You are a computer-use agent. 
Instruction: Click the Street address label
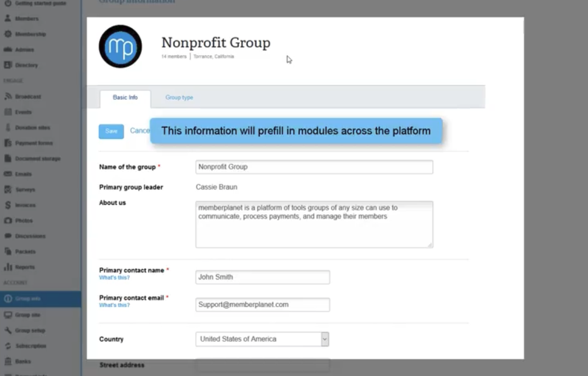tap(122, 365)
